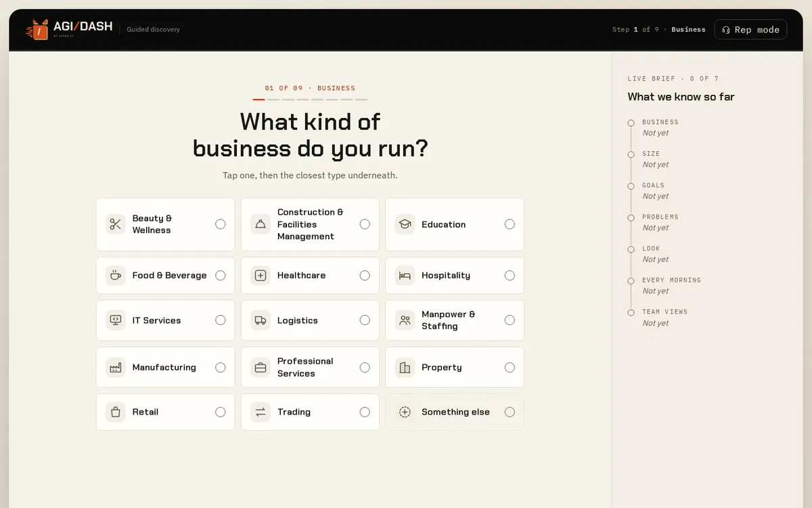Screen dimensions: 812x508
Task: Click the 'Property' card label
Action: tap(441, 368)
